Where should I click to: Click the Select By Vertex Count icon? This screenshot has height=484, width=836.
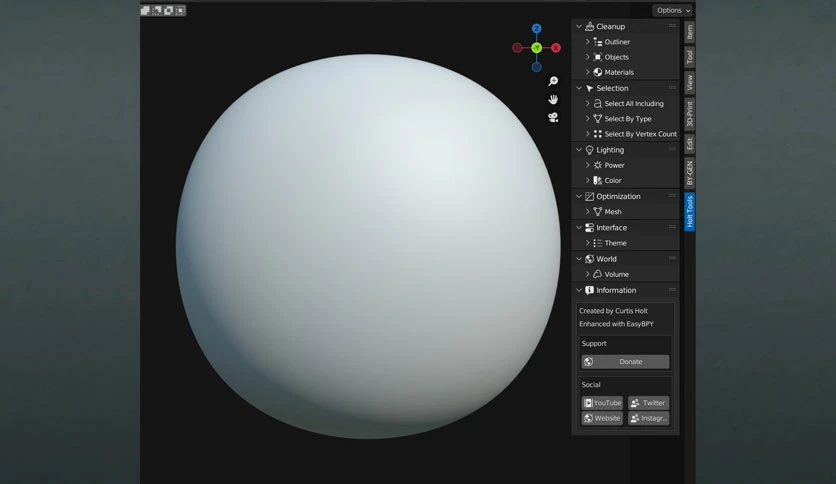pos(598,134)
